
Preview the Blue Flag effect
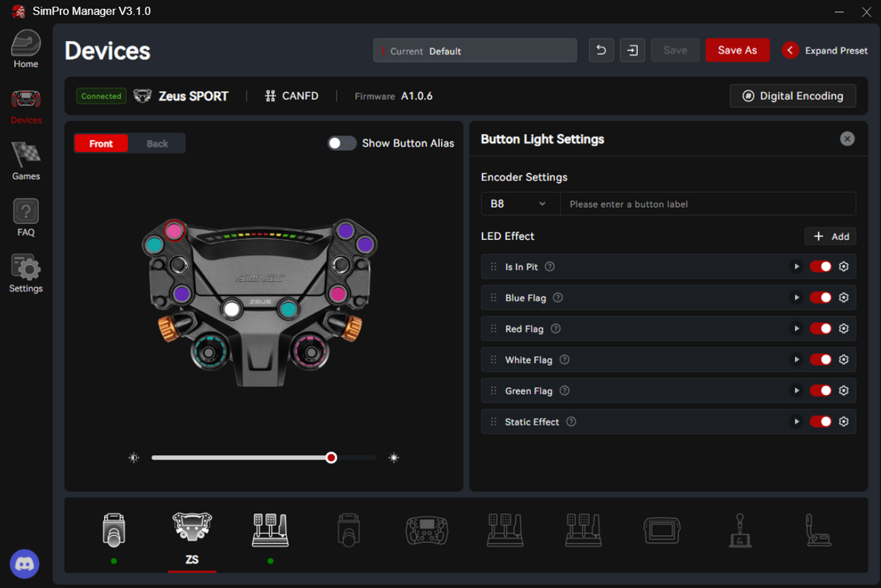[x=796, y=297]
